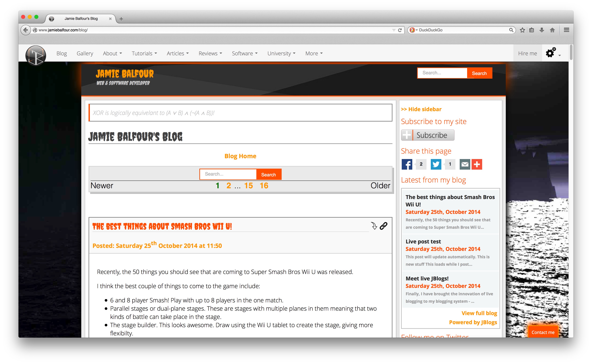Image resolution: width=592 pixels, height=364 pixels.
Task: Bookmark page with the star icon
Action: (x=522, y=30)
